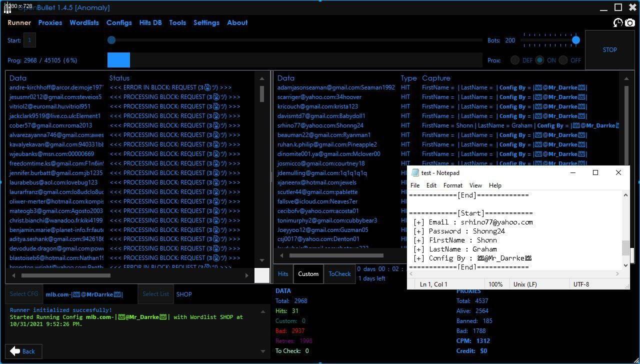This screenshot has width=640, height=364.
Task: Open the Configs section
Action: [119, 22]
